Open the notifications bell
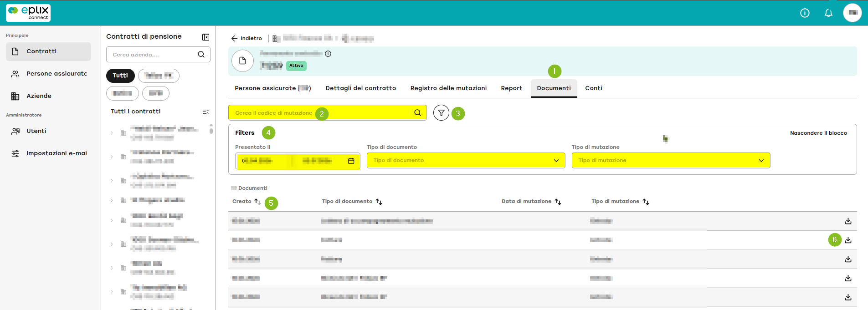 (x=828, y=13)
